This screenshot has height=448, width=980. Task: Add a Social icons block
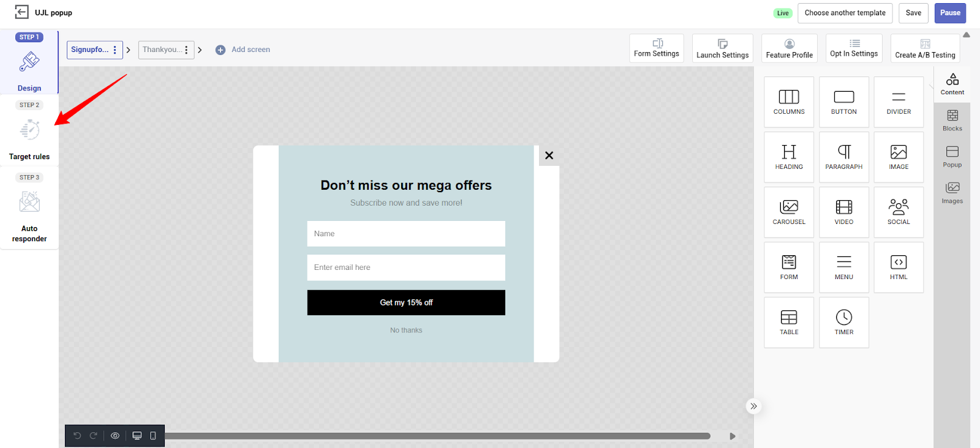tap(899, 212)
